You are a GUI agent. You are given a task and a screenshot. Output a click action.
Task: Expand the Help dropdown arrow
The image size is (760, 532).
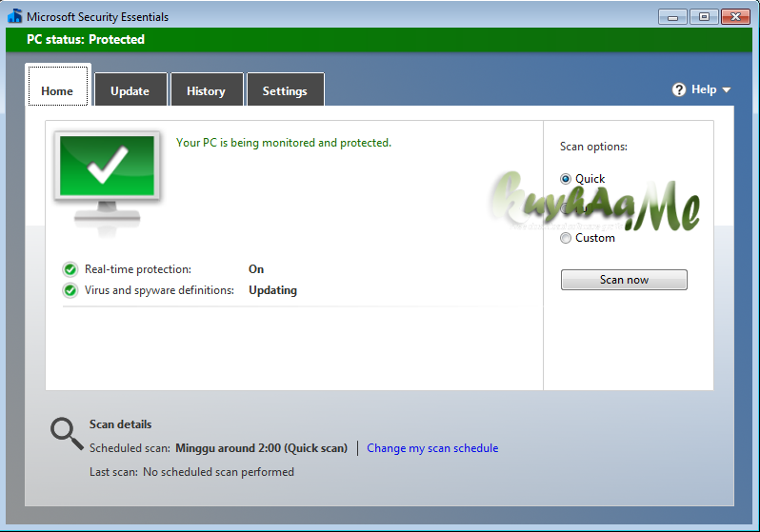726,90
